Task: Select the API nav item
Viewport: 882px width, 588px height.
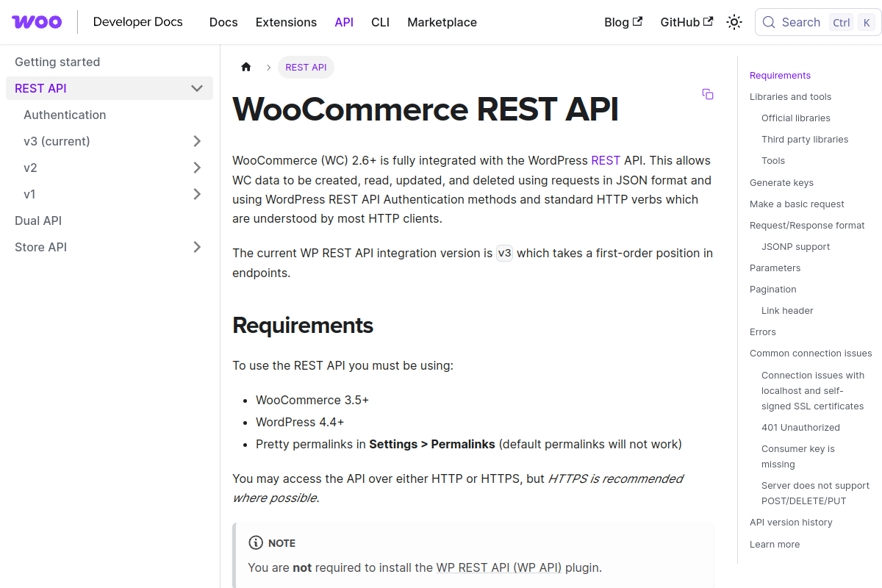Action: (344, 22)
